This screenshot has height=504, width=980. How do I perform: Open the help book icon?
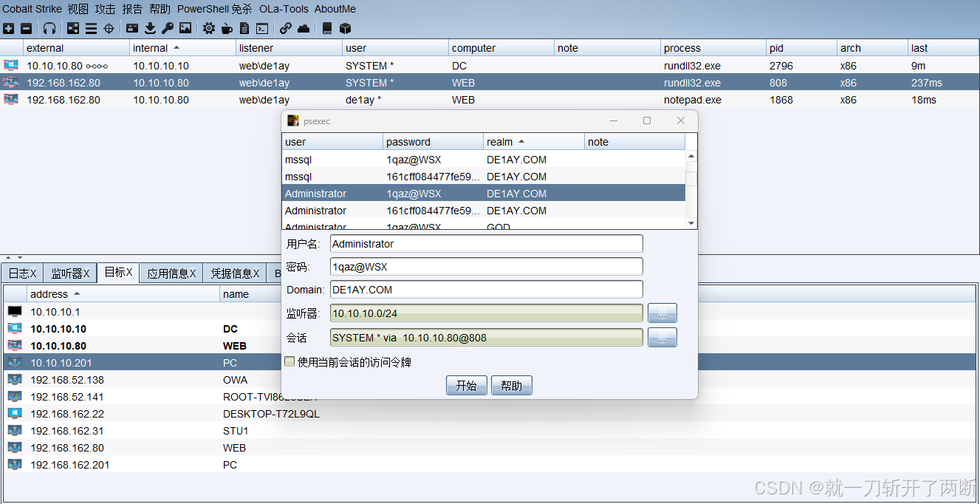(x=327, y=28)
